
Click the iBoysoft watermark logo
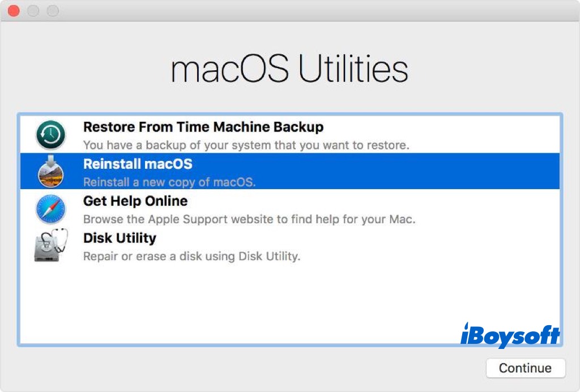pyautogui.click(x=510, y=335)
